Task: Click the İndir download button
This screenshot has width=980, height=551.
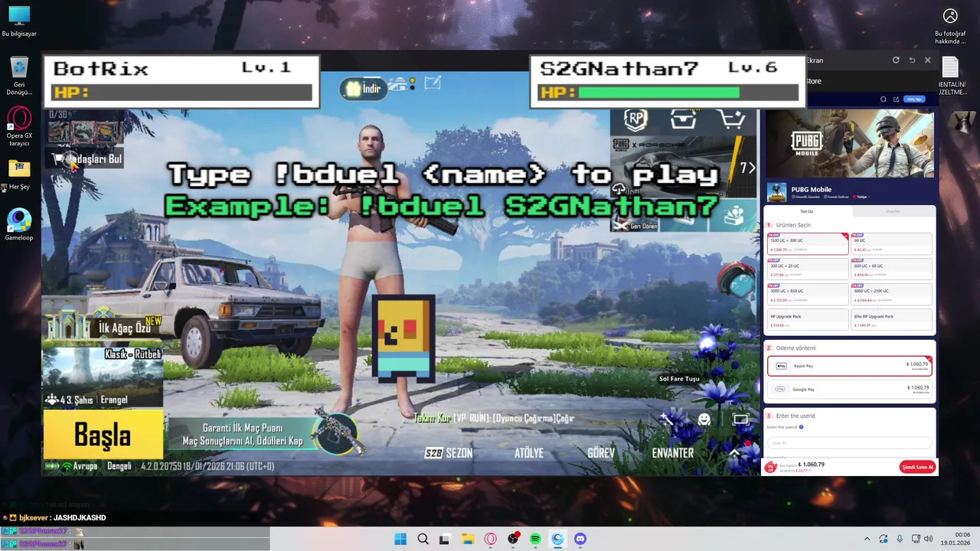Action: [x=364, y=89]
